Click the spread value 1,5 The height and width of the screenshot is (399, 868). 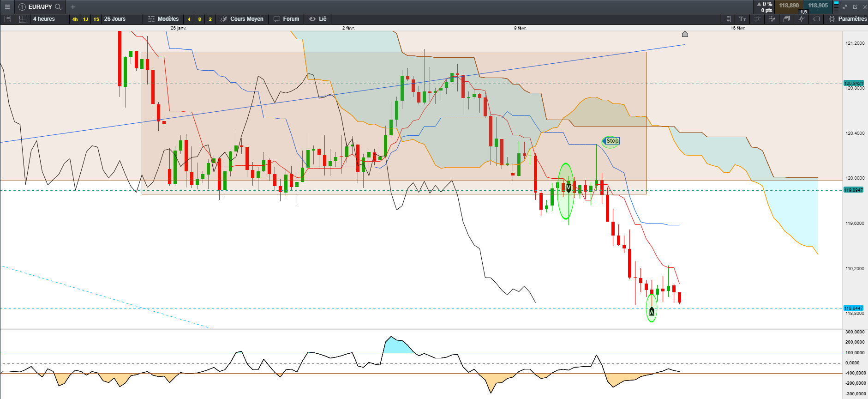pyautogui.click(x=803, y=12)
